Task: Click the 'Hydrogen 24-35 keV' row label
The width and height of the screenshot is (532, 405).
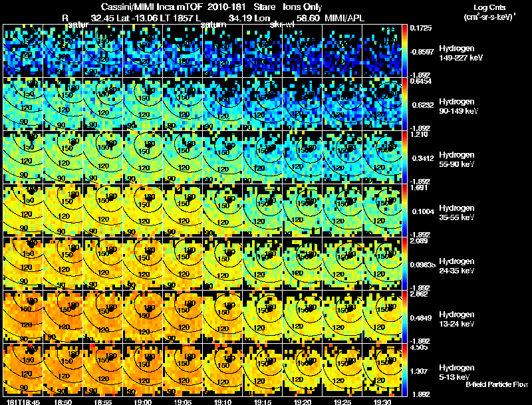Action: pos(457,266)
